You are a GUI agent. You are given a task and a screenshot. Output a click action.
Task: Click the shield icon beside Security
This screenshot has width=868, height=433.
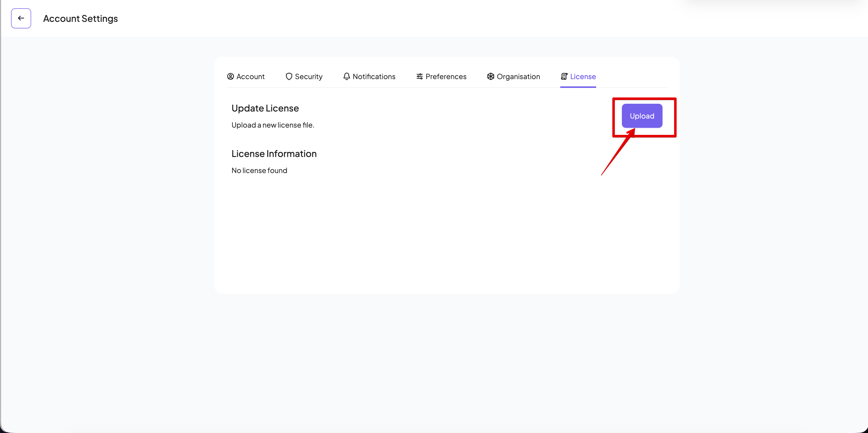click(289, 77)
